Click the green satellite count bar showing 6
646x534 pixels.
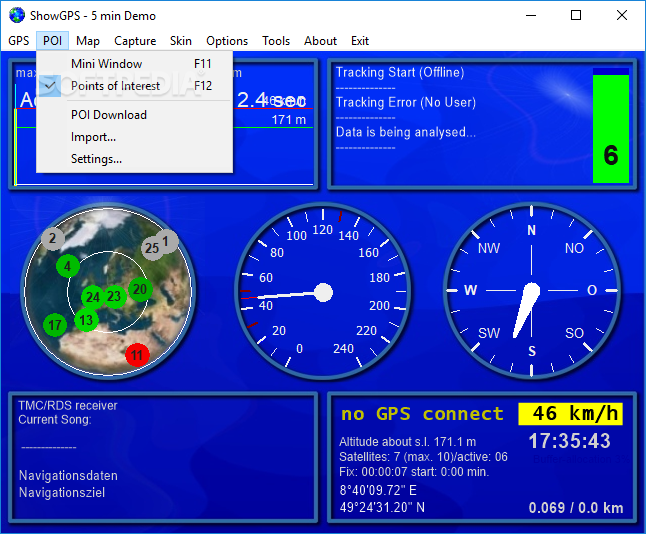tap(611, 126)
